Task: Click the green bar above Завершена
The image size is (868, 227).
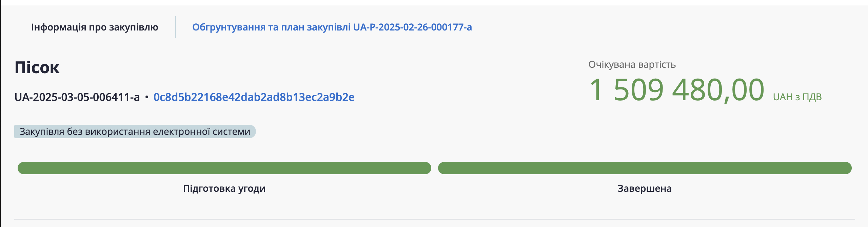Action: tap(645, 168)
